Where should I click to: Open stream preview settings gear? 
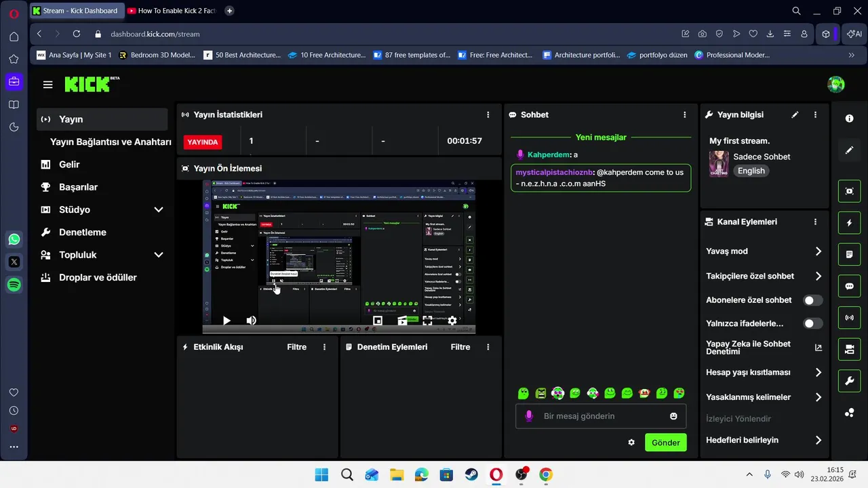pos(452,321)
